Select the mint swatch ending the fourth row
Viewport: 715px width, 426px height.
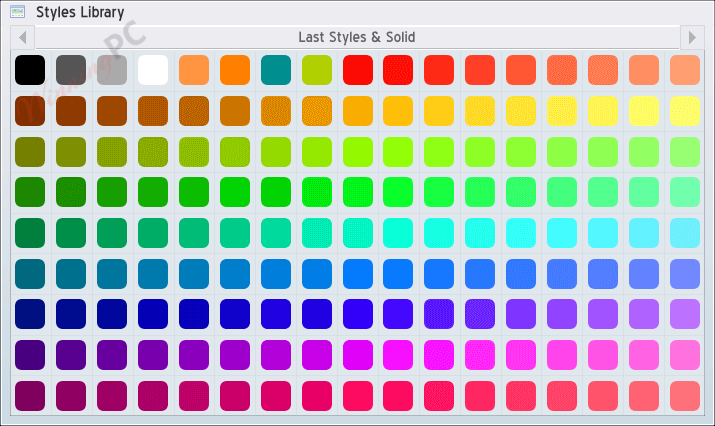click(685, 192)
